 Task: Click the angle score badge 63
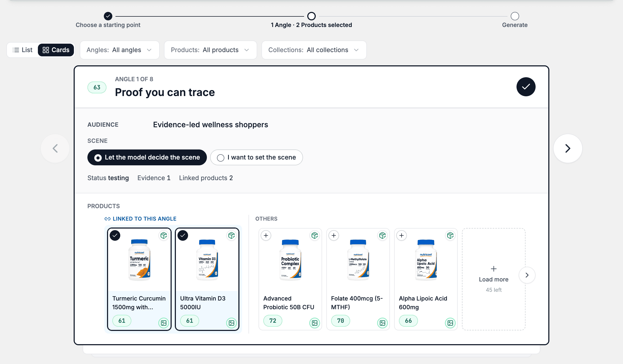(x=97, y=87)
